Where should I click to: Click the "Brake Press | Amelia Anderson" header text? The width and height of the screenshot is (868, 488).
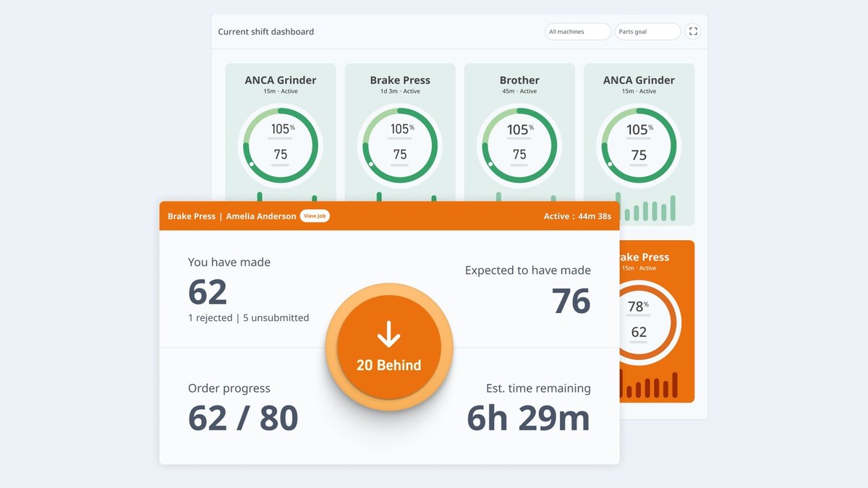[231, 216]
